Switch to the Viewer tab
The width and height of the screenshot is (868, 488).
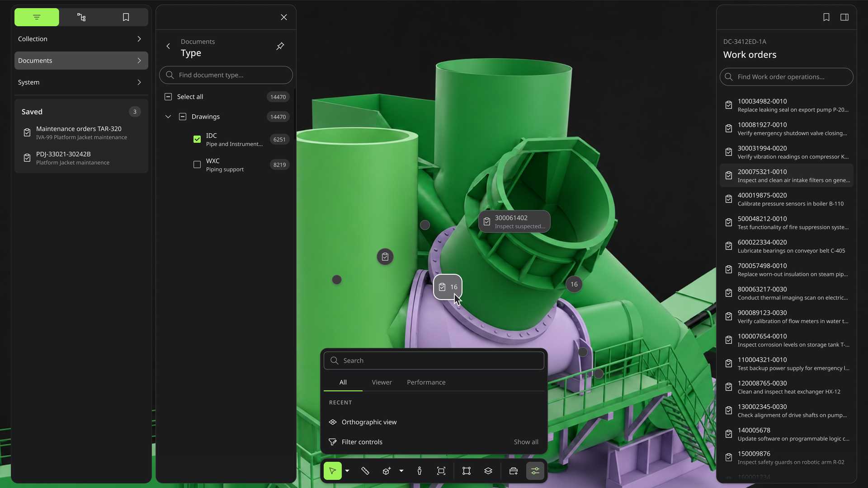point(382,382)
